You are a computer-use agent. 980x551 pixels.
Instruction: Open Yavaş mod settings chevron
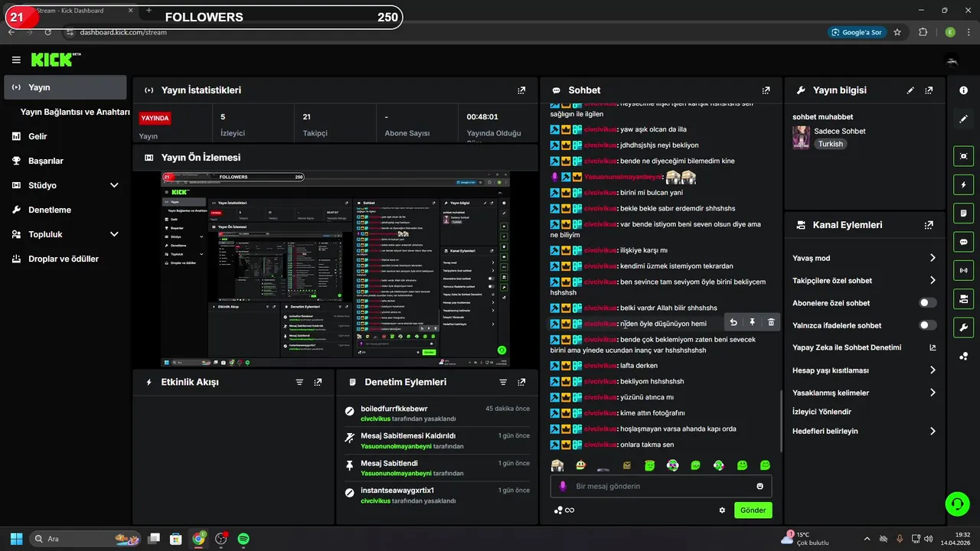933,258
